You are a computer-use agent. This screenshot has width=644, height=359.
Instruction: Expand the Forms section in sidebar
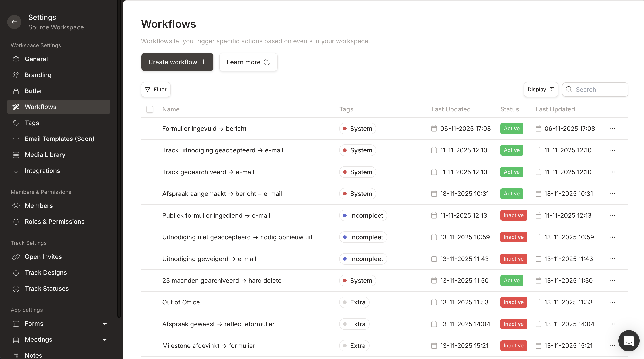click(x=105, y=324)
